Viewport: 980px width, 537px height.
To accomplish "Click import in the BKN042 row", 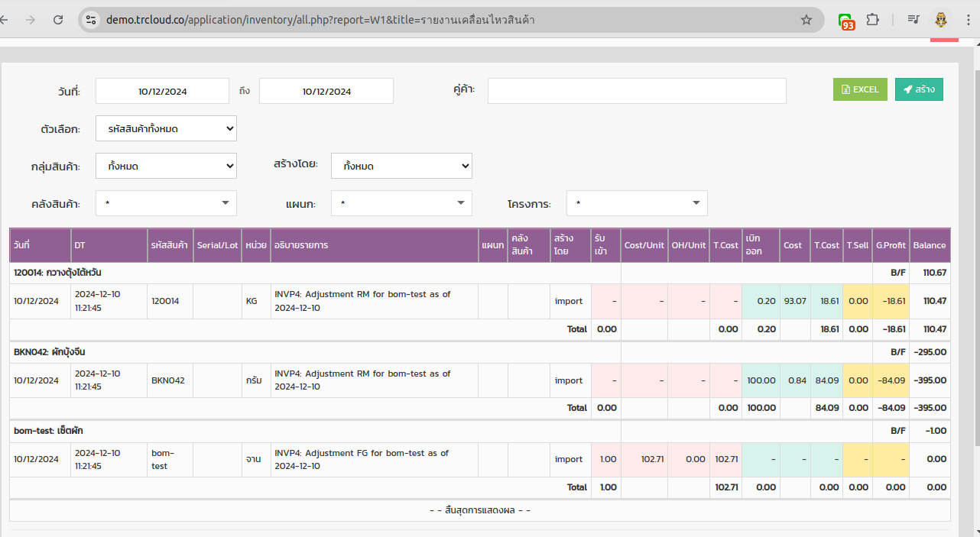I will click(x=569, y=380).
